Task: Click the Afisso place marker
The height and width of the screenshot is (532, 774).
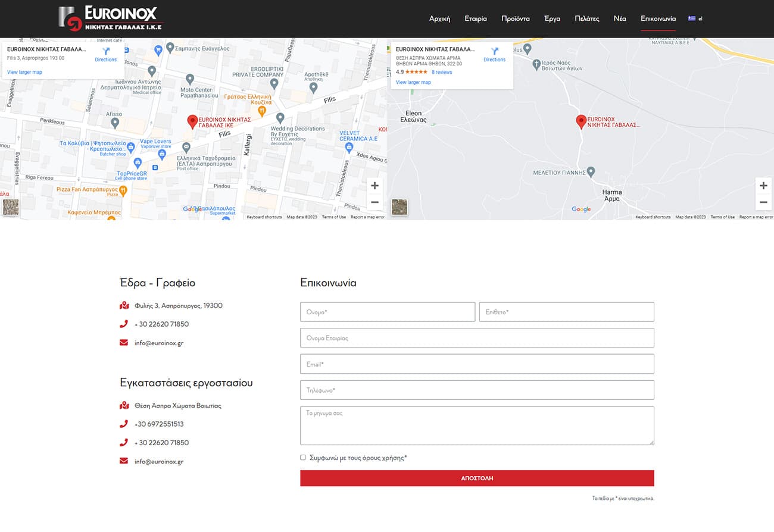Action: coord(115,123)
